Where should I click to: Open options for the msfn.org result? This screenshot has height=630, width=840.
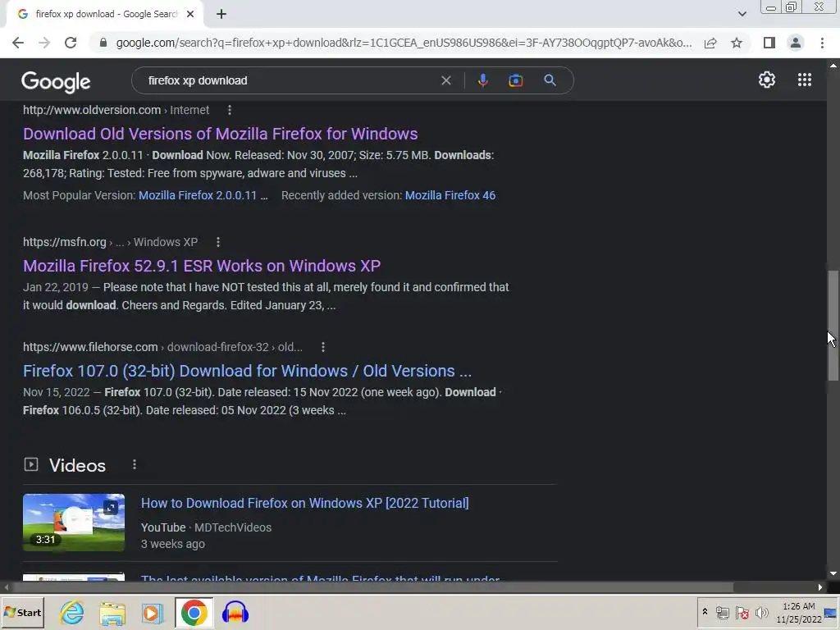pyautogui.click(x=218, y=242)
